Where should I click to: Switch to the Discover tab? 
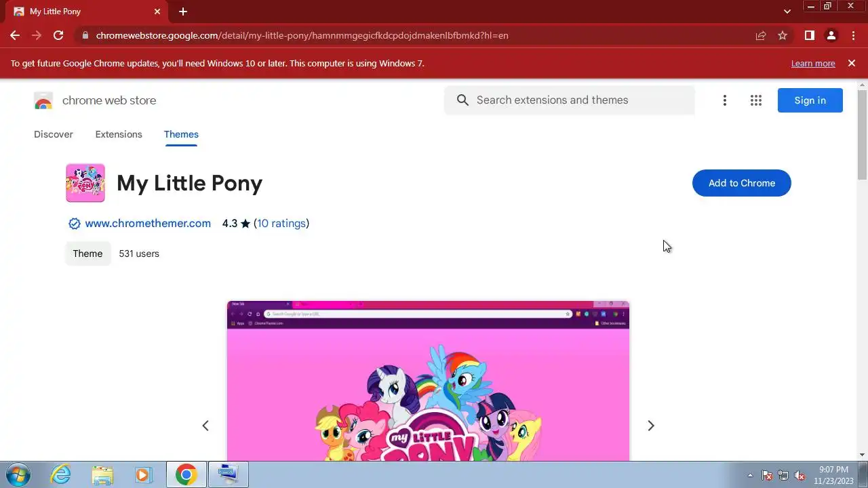tap(54, 134)
